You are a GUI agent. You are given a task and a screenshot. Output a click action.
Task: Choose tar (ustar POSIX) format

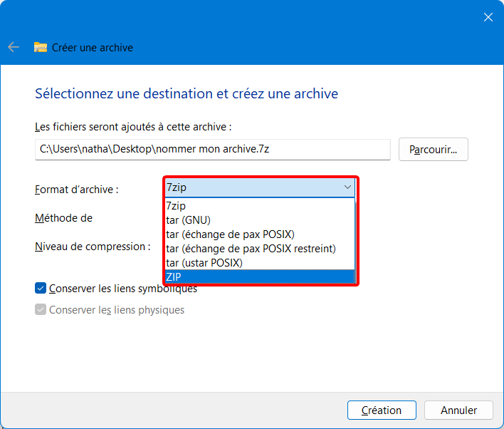(x=260, y=263)
